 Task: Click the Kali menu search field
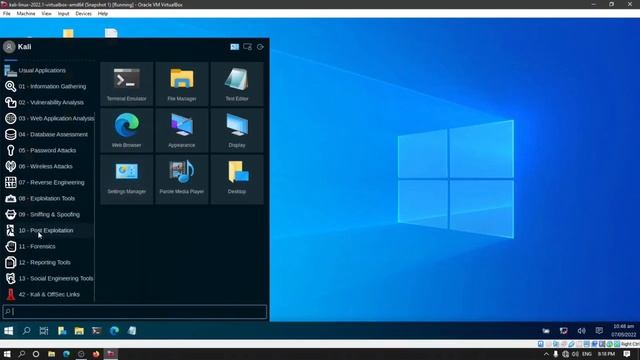click(135, 312)
